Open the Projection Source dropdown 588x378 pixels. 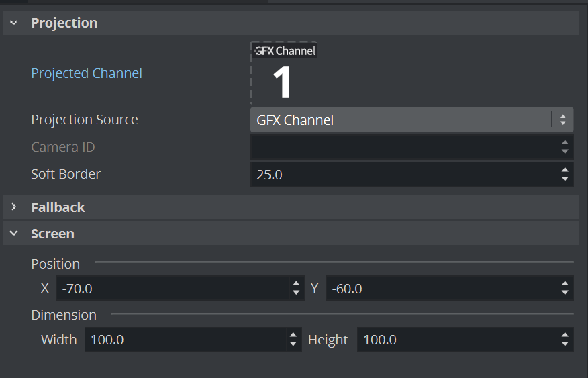point(411,120)
